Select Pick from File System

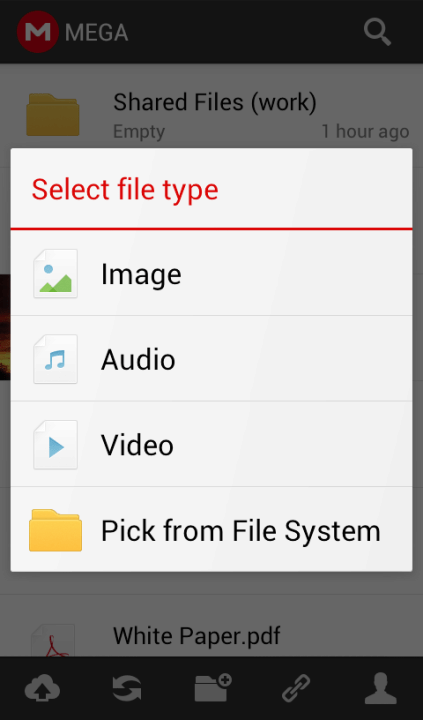(211, 529)
